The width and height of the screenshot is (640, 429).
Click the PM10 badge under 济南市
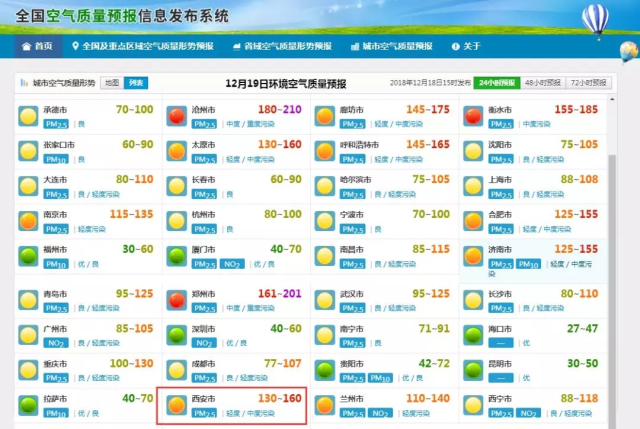pos(528,264)
